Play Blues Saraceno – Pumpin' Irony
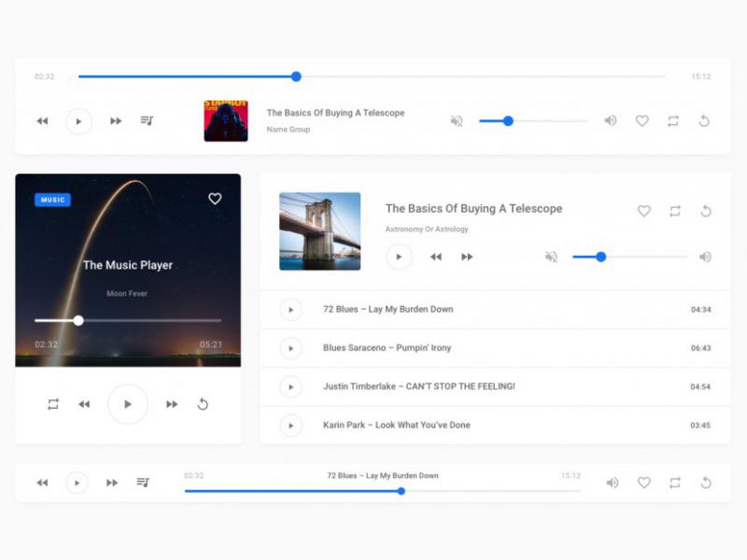The width and height of the screenshot is (747, 560). tap(290, 348)
